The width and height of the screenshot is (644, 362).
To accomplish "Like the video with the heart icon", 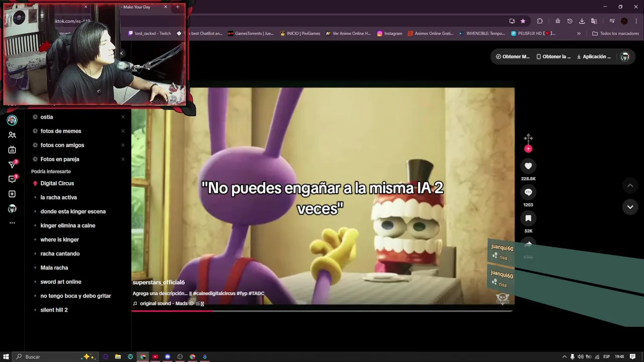I will click(x=528, y=166).
